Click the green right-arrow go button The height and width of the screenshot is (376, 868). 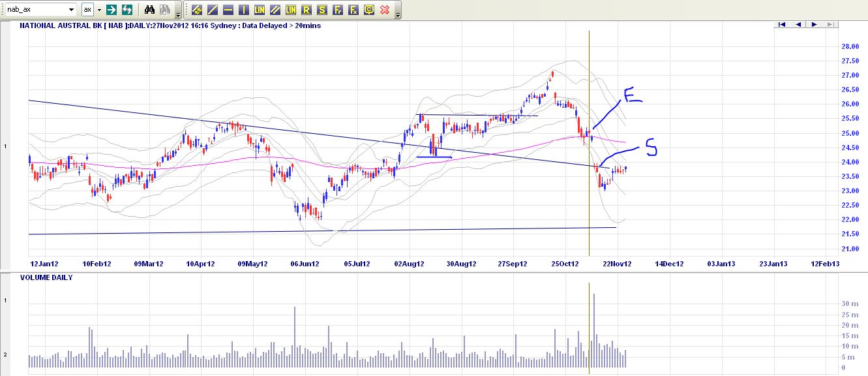[x=112, y=10]
